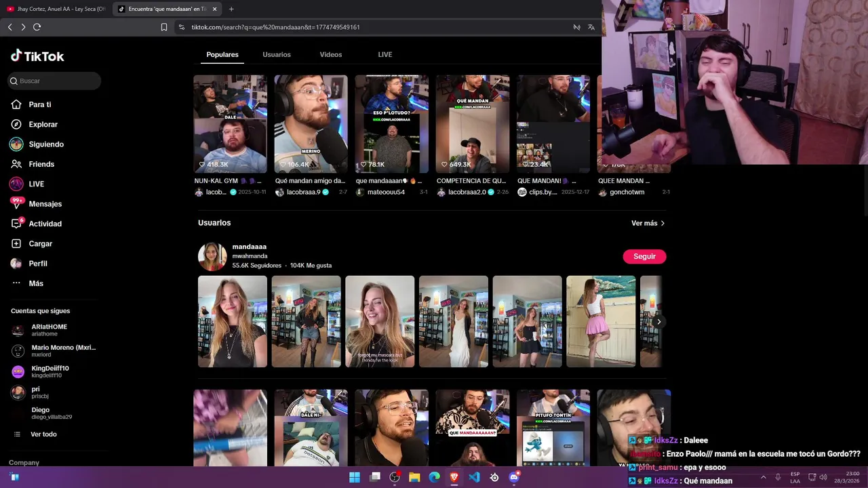Open a new browser tab
The image size is (868, 488).
tap(231, 9)
